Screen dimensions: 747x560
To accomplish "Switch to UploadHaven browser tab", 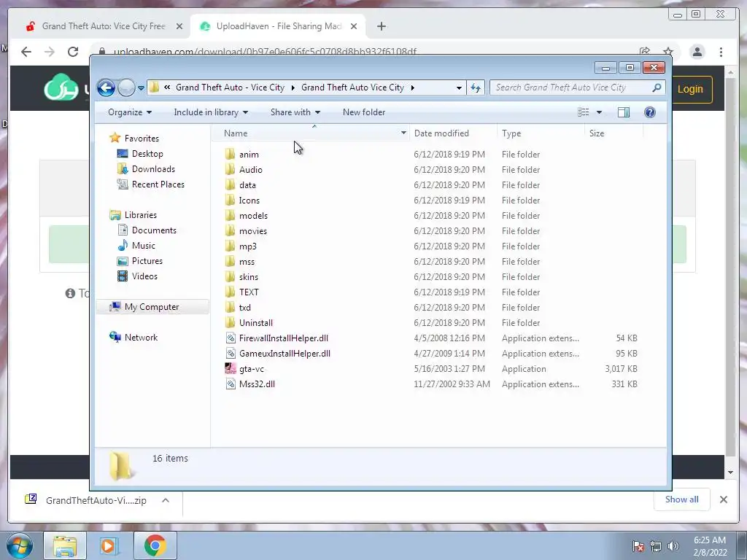I will click(x=278, y=26).
